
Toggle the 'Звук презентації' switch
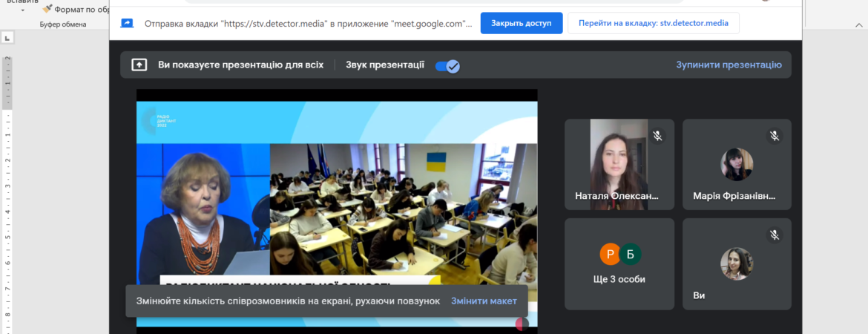click(x=447, y=67)
